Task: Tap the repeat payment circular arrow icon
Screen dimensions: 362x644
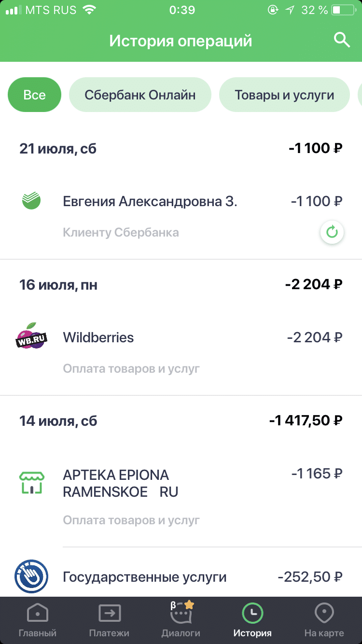Action: coord(332,233)
